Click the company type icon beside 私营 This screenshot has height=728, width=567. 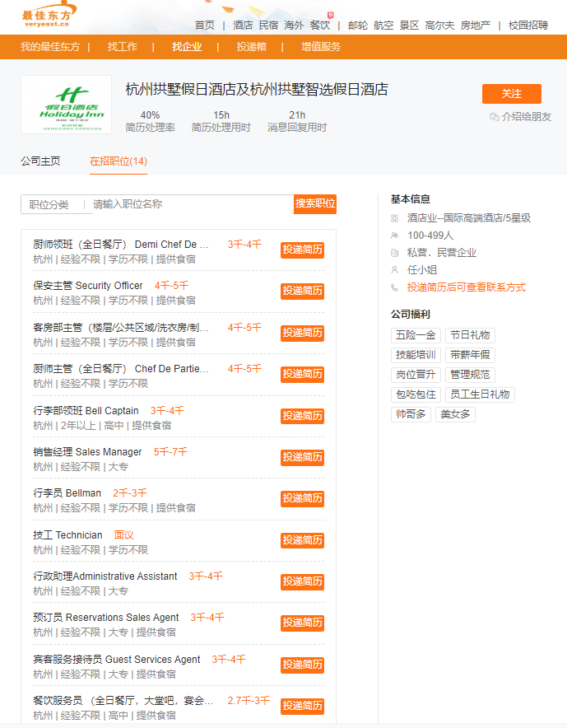[395, 253]
